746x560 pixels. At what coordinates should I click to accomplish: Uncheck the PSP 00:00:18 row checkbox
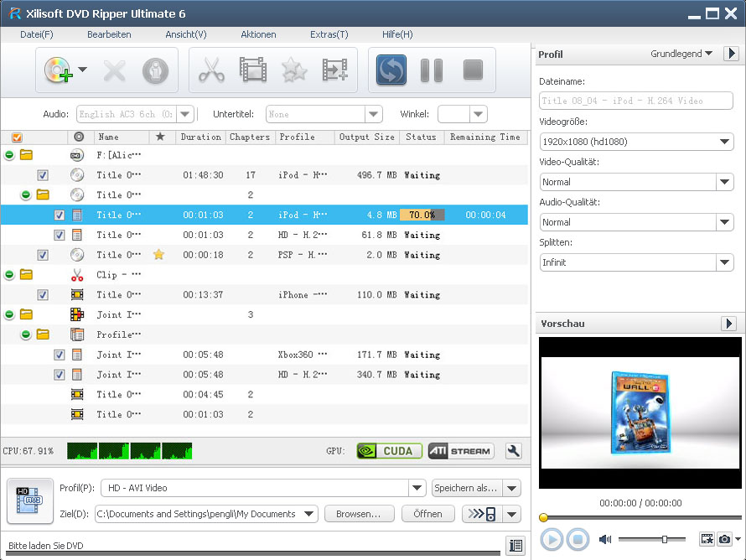tap(43, 255)
